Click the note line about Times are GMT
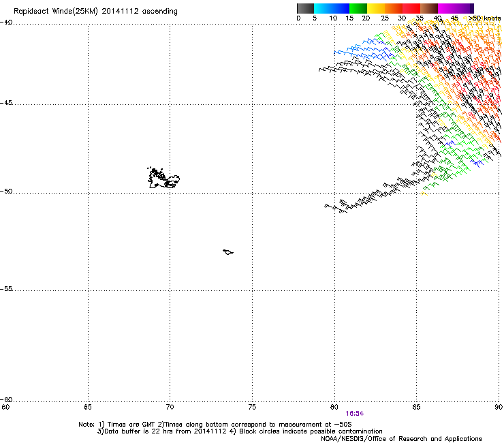The height and width of the screenshot is (443, 504). [215, 425]
